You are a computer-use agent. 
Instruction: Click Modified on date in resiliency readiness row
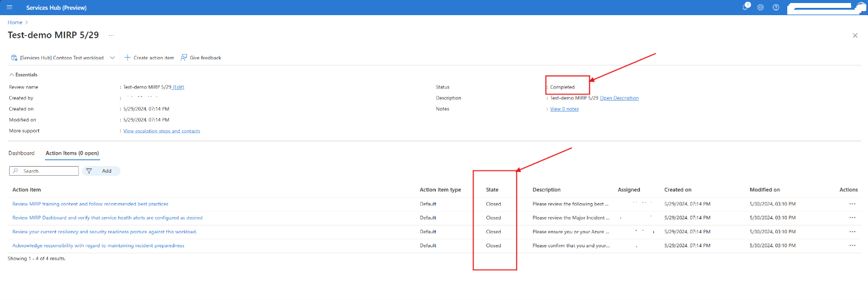tap(772, 232)
